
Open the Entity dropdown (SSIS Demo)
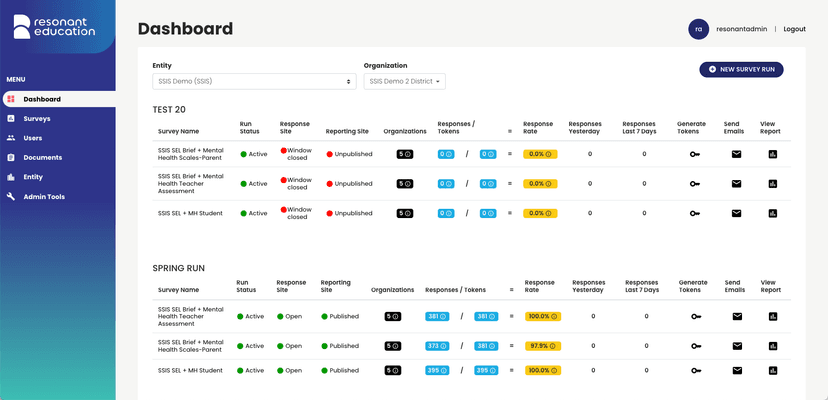point(255,81)
